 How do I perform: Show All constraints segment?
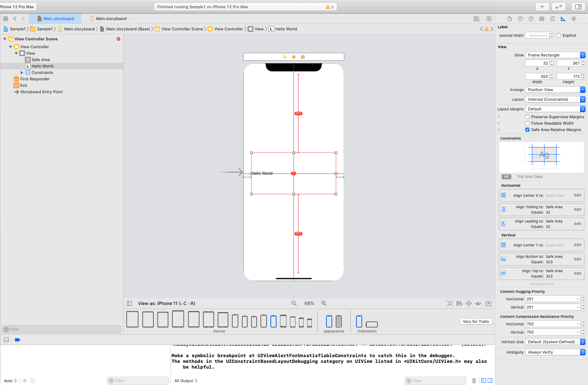pos(506,177)
